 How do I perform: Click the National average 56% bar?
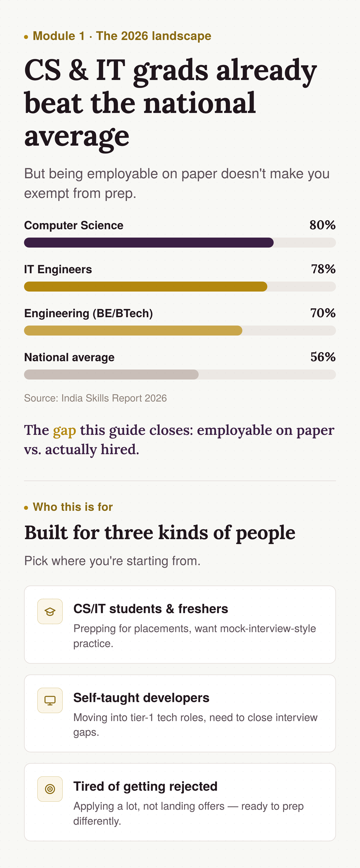point(180,375)
